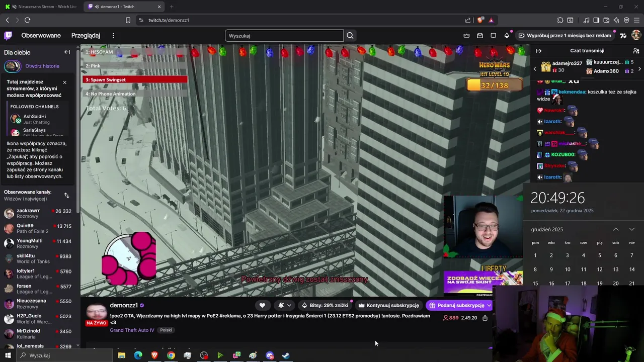The width and height of the screenshot is (644, 362).
Task: Close the collaboration tip popup
Action: tap(64, 82)
